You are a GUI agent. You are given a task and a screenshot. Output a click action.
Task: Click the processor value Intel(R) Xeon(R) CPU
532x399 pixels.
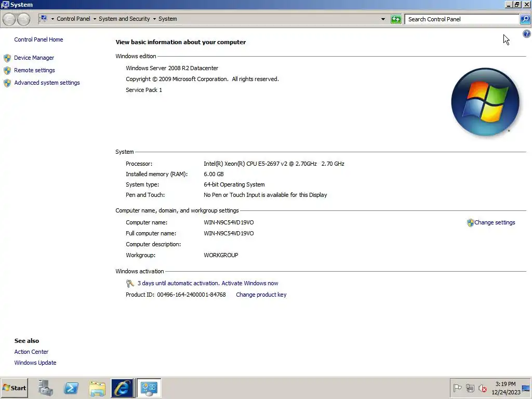pos(274,164)
